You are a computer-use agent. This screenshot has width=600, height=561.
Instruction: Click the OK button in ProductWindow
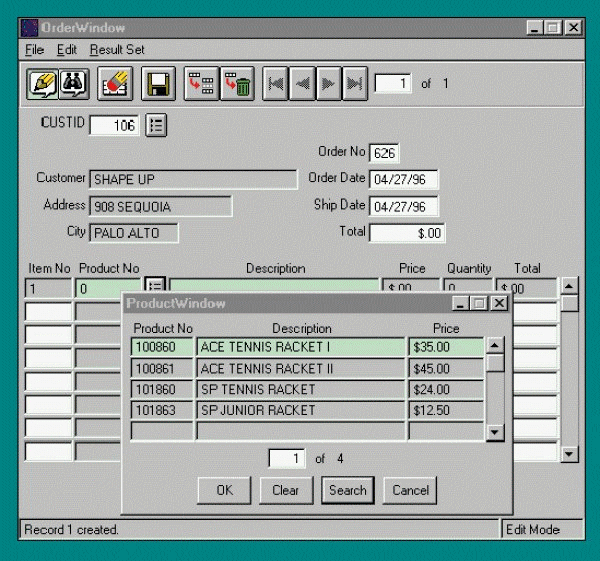click(224, 490)
